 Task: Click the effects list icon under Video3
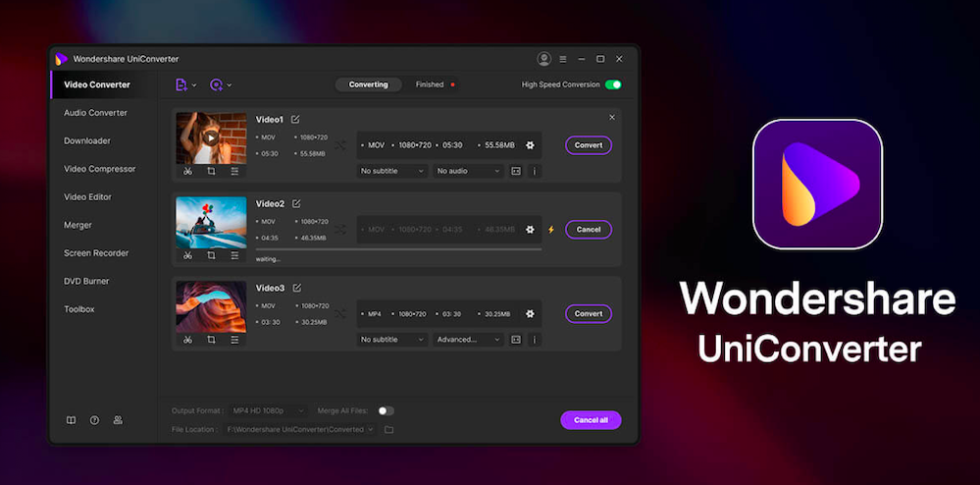[x=234, y=340]
